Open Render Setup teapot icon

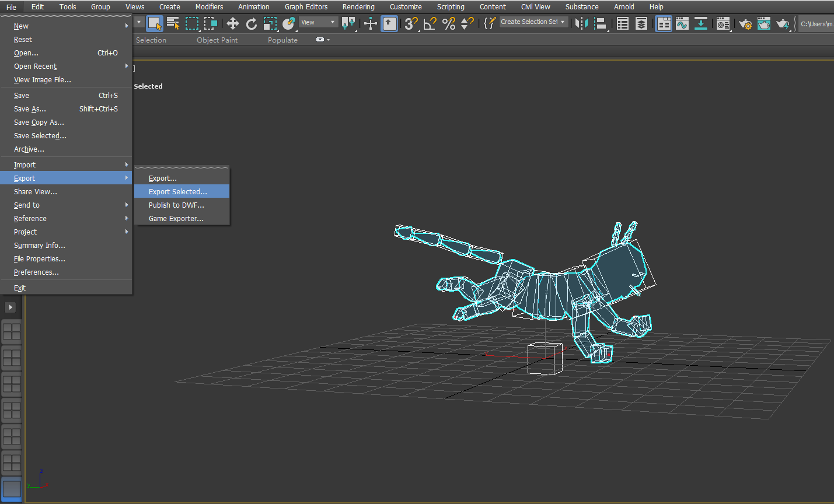pyautogui.click(x=745, y=23)
